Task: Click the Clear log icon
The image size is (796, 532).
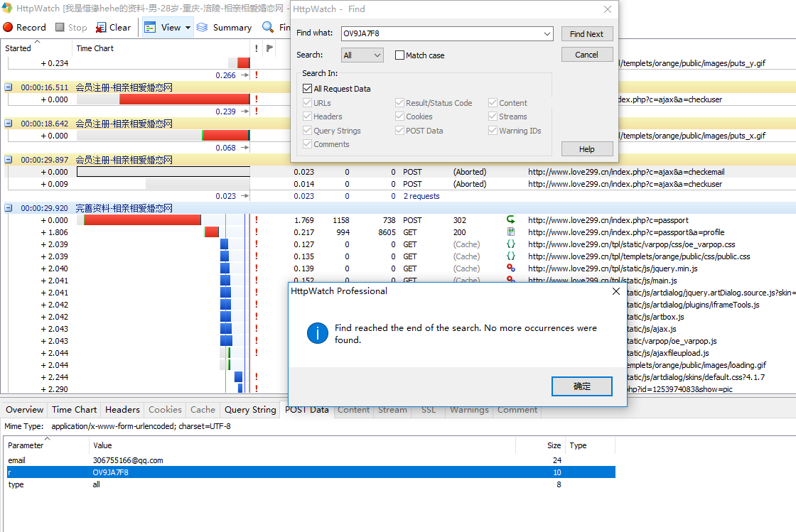Action: point(102,28)
